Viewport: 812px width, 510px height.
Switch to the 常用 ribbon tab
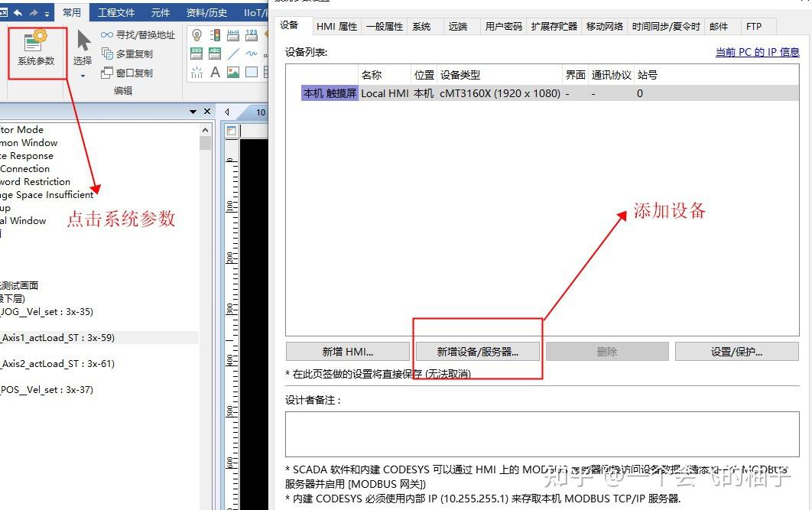tap(72, 12)
